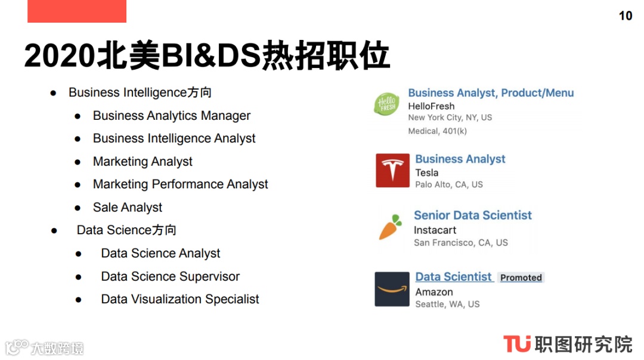Select the Business Analytics Manager bullet text

[x=172, y=116]
